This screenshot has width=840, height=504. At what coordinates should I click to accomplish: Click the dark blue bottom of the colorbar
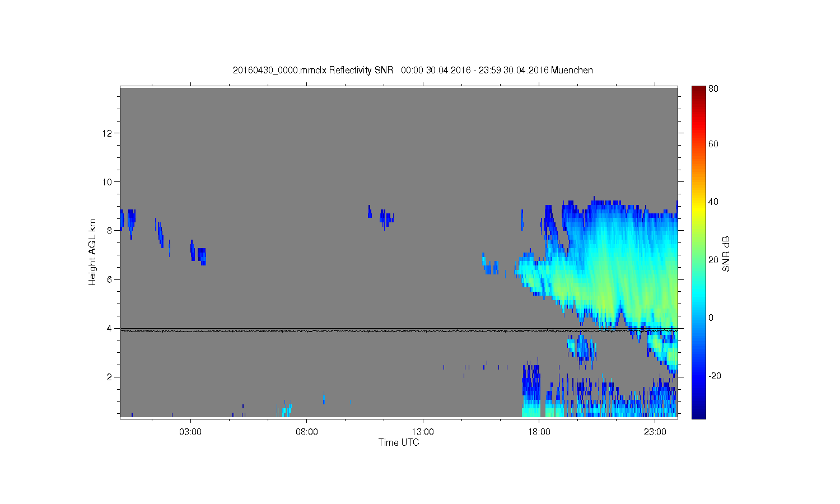click(x=698, y=413)
